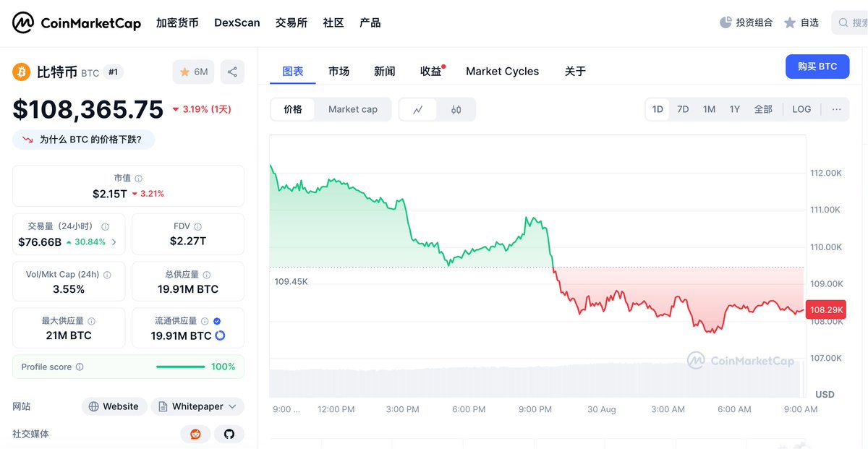Open 为什么 BTC 的价格下跌 link

point(83,140)
